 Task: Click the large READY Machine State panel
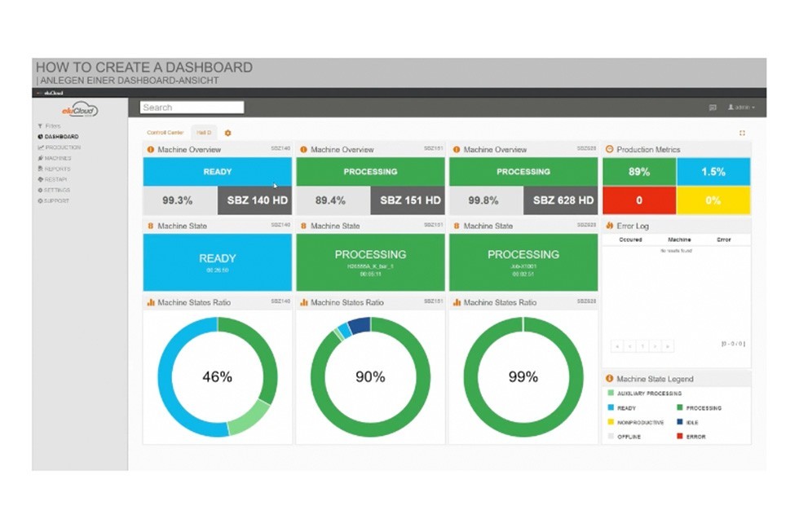click(218, 262)
